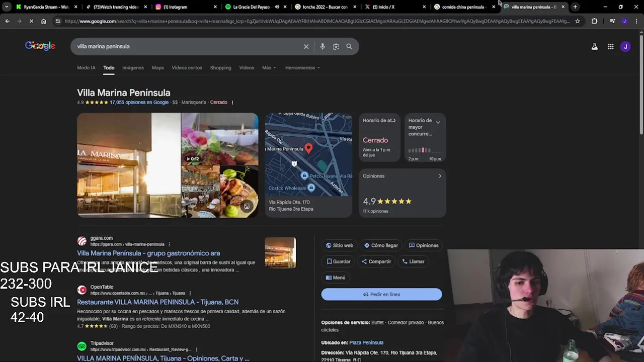Click the Google logo
Viewport: 644px width, 362px height.
pos(40,46)
